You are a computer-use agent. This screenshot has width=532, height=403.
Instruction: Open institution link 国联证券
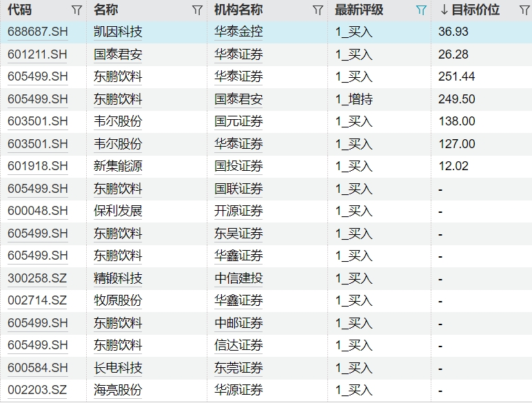click(238, 189)
